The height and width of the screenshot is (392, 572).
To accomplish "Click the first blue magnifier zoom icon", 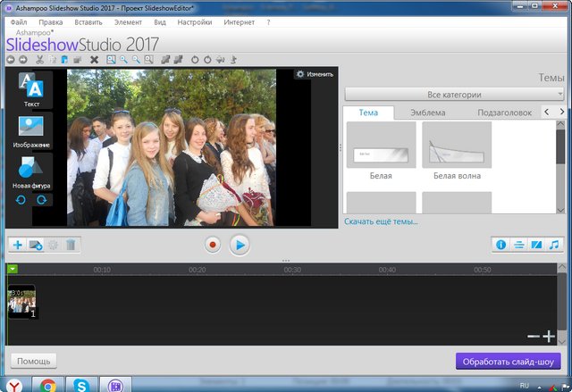I will 124,60.
